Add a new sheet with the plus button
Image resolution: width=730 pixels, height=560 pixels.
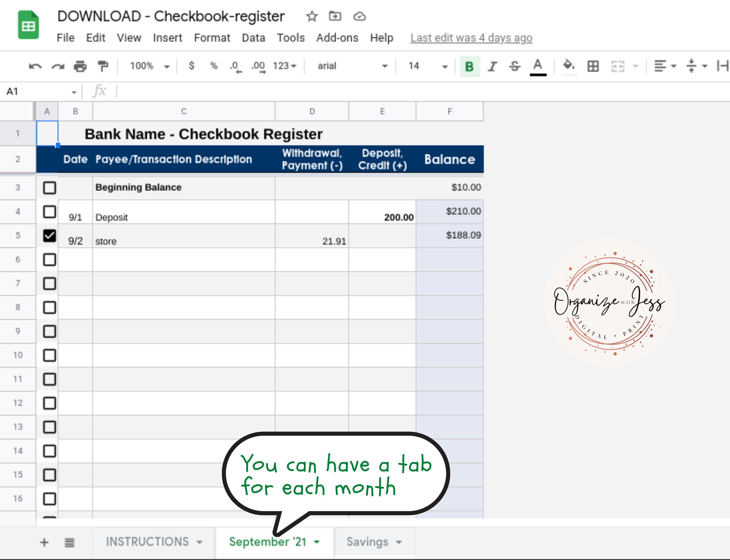tap(44, 542)
